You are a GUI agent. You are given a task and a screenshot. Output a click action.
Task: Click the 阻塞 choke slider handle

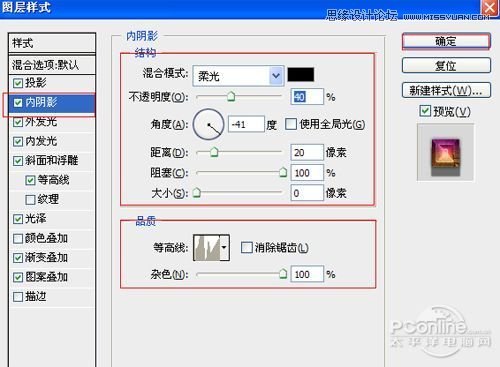coord(283,172)
